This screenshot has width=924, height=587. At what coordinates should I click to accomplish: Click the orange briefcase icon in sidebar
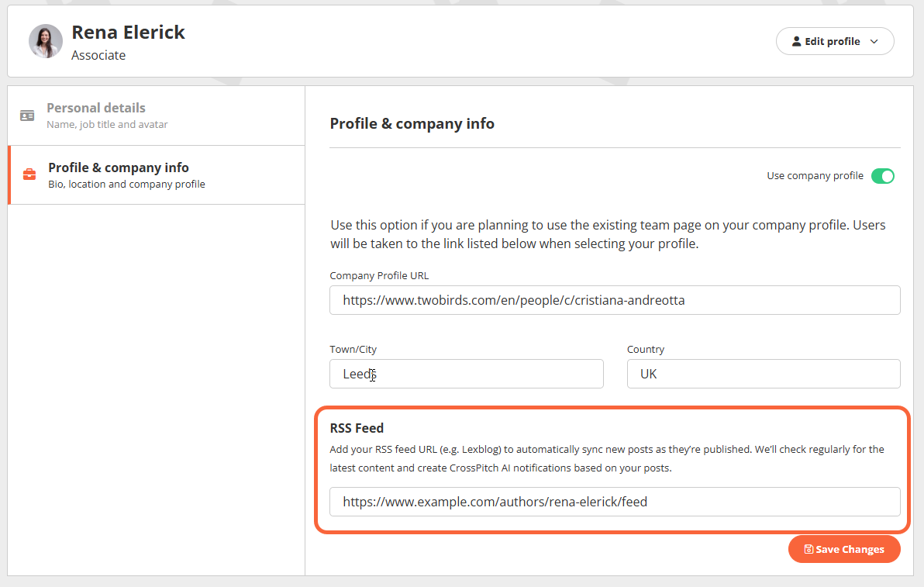(29, 174)
